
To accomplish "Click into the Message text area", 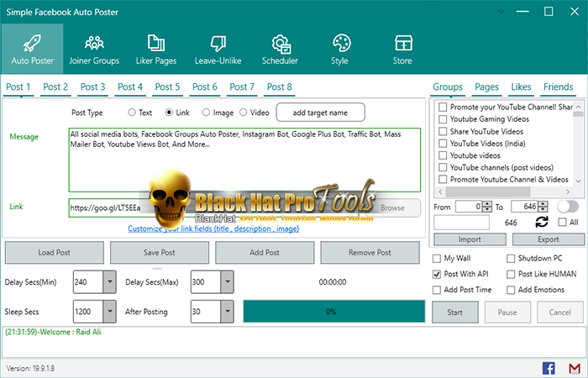I will pos(244,160).
